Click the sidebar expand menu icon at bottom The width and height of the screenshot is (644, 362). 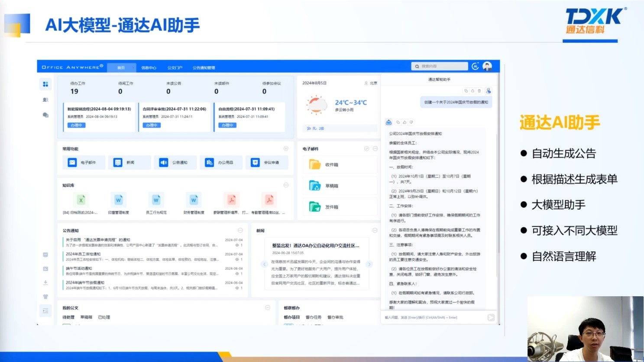point(45,311)
